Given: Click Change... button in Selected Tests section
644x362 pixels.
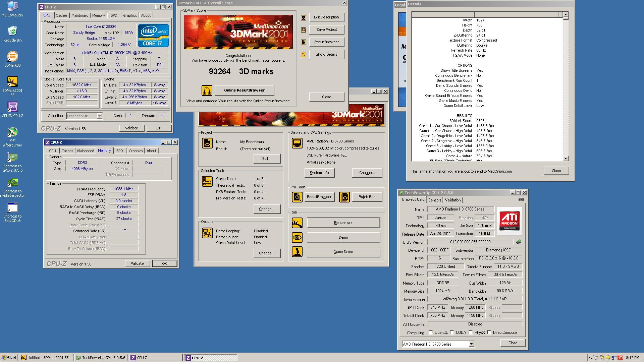Looking at the screenshot, I should tap(267, 209).
